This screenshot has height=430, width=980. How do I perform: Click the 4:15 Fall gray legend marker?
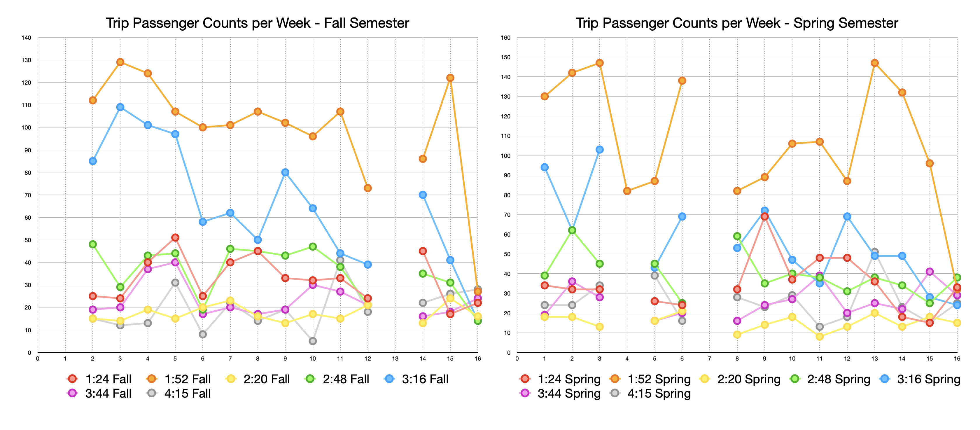152,393
